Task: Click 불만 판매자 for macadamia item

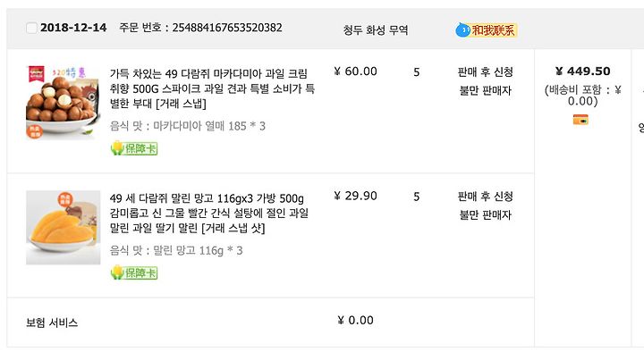Action: click(485, 90)
